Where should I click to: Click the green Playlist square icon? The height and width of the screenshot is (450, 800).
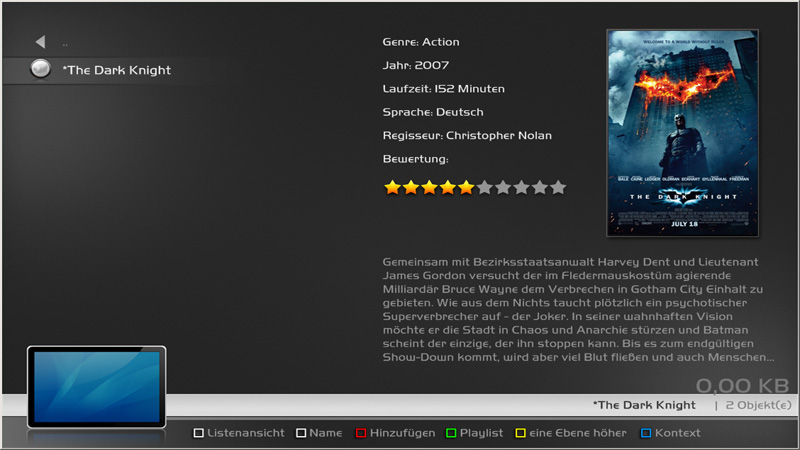click(x=451, y=433)
